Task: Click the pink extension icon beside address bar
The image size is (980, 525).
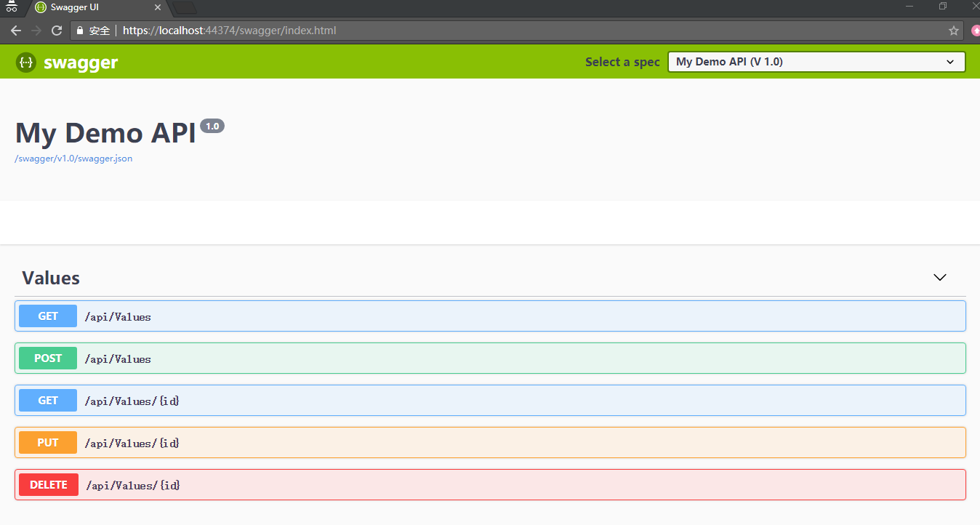Action: coord(976,31)
